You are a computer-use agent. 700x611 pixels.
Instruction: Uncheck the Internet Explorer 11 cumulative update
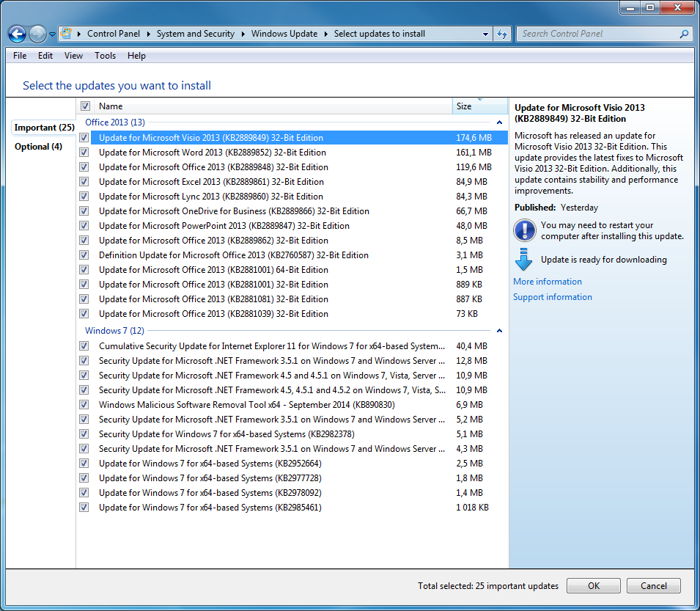click(x=84, y=346)
